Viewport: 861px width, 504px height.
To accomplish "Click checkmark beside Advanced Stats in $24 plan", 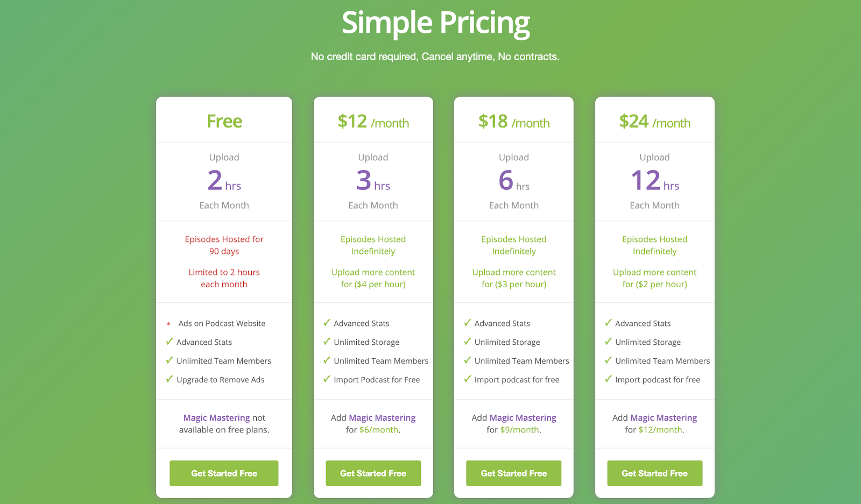I will point(608,323).
